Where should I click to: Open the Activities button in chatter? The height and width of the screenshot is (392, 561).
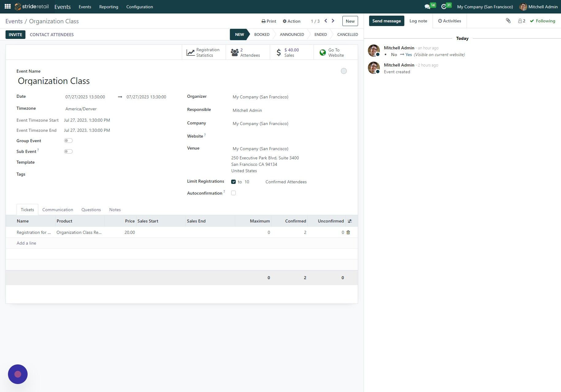(449, 21)
